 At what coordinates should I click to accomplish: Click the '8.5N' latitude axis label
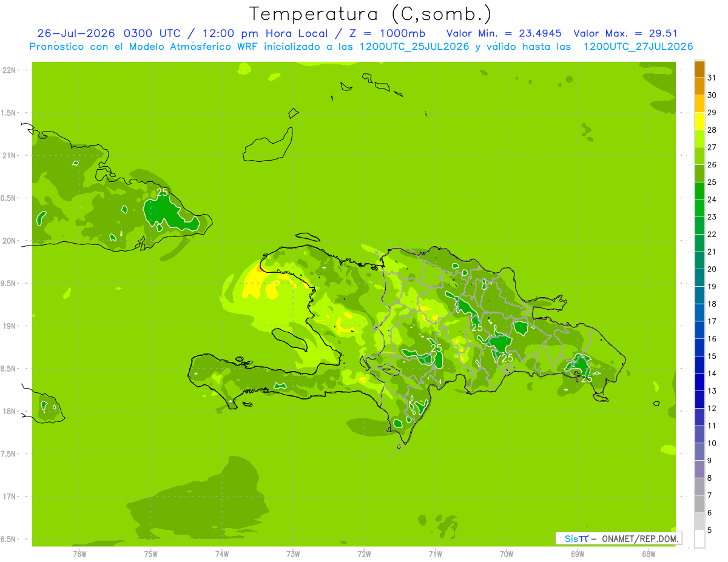[x=9, y=369]
